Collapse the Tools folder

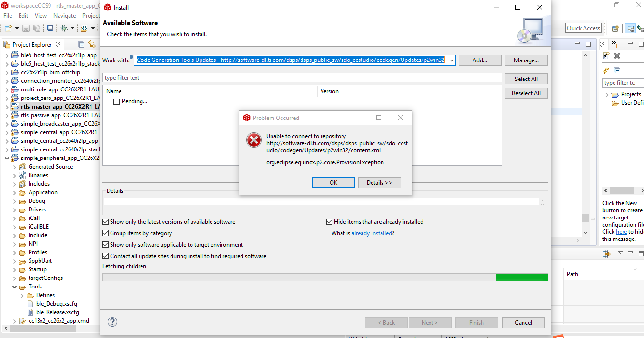(x=14, y=287)
